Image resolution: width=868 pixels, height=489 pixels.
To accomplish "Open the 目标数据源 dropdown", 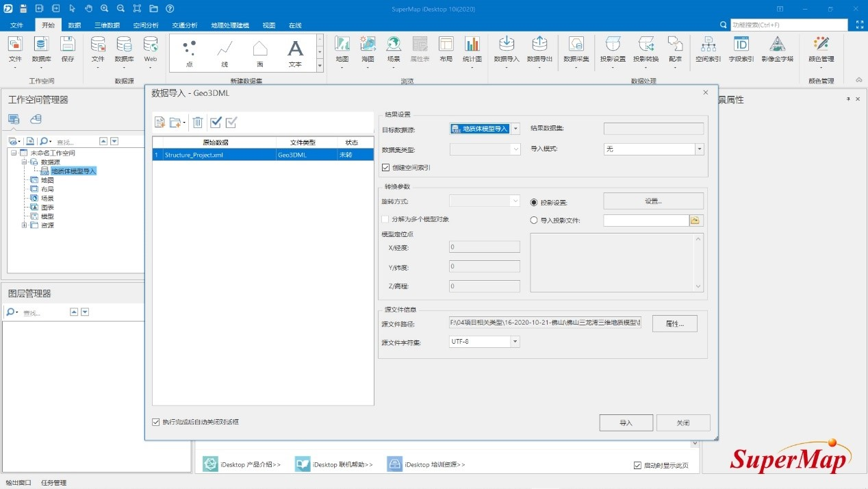I will coord(515,129).
